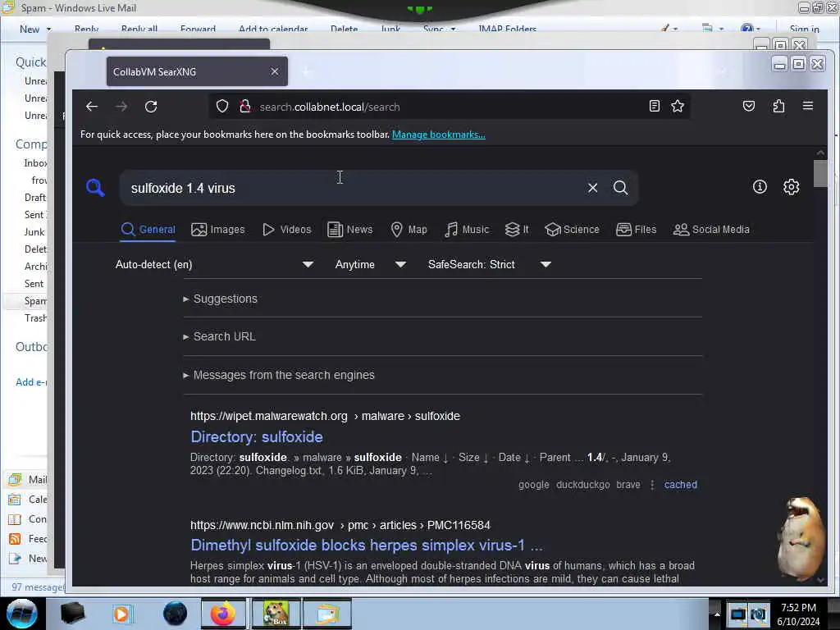Click the result engines more-options dots
This screenshot has width=840, height=630.
click(652, 484)
